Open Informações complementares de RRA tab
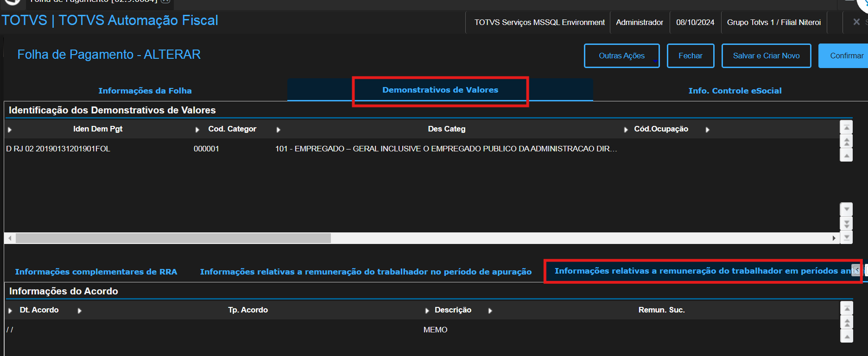The width and height of the screenshot is (868, 356). pyautogui.click(x=96, y=272)
